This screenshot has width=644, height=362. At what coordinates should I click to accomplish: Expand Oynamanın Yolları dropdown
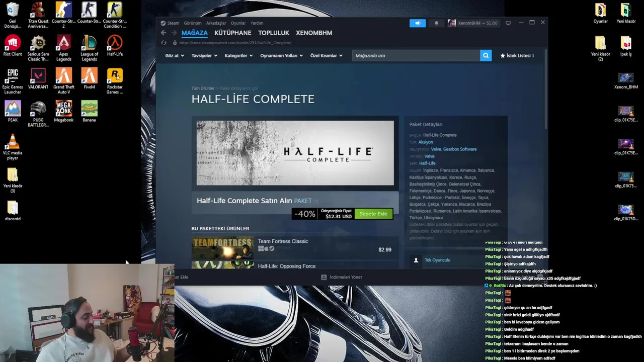click(281, 56)
